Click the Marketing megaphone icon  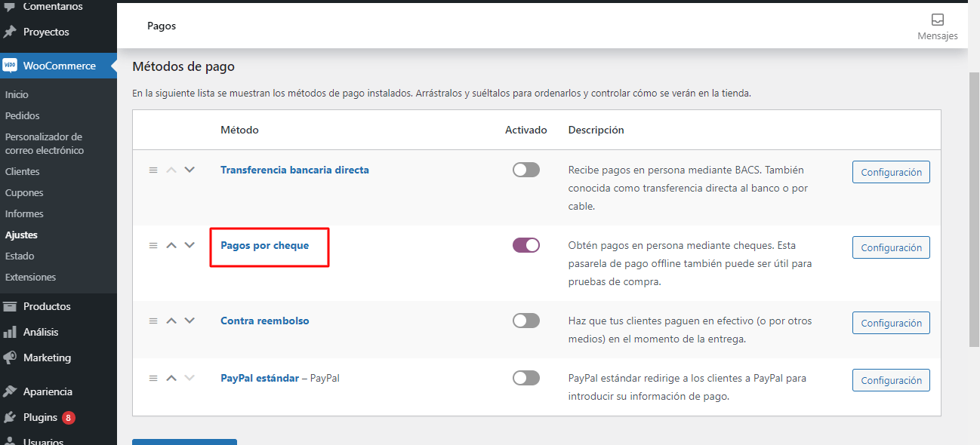click(10, 358)
